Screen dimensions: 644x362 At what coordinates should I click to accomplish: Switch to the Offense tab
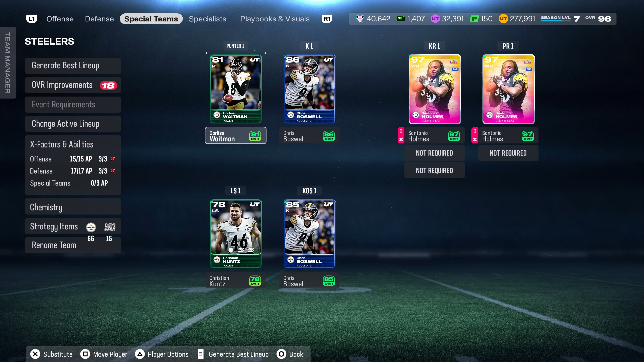[x=60, y=19]
